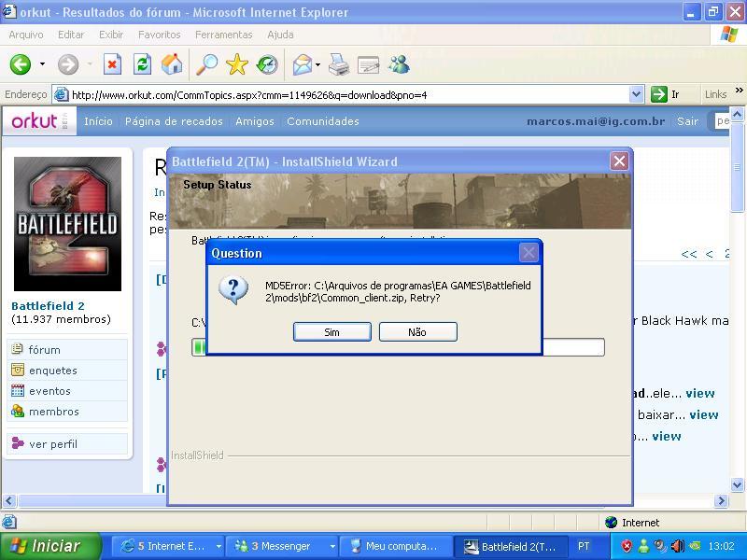Open the Exibir menu
The height and width of the screenshot is (560, 747).
111,35
